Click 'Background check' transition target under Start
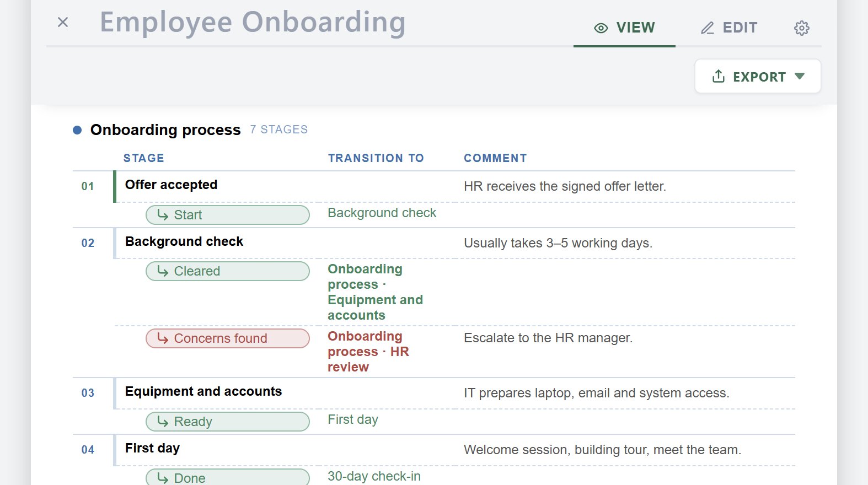The width and height of the screenshot is (868, 485). [382, 213]
